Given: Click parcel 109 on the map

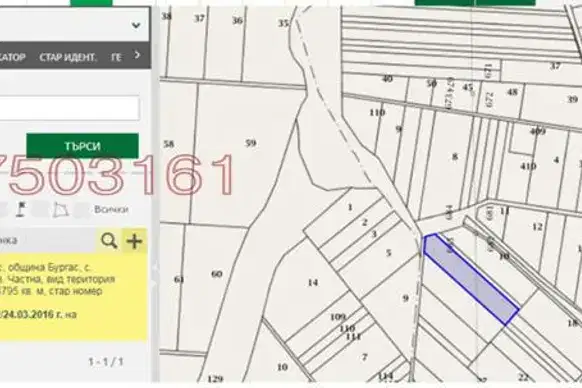Looking at the screenshot, I should coord(338,317).
